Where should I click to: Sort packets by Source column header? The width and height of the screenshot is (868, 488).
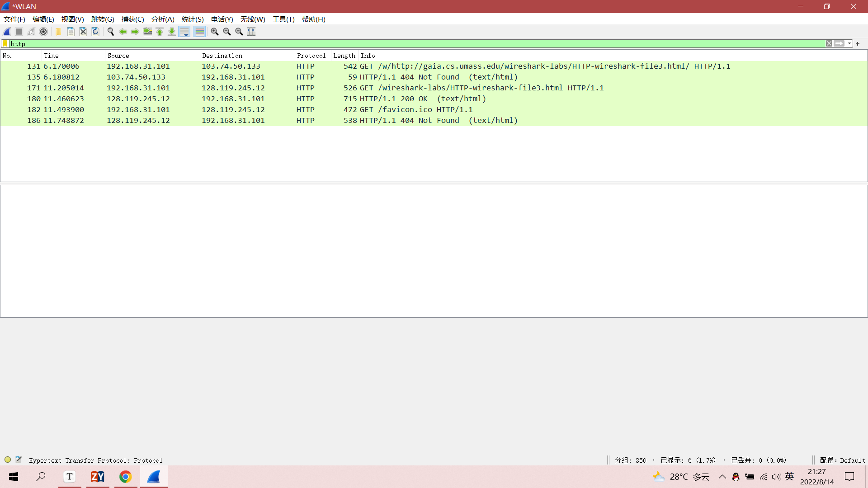click(152, 56)
